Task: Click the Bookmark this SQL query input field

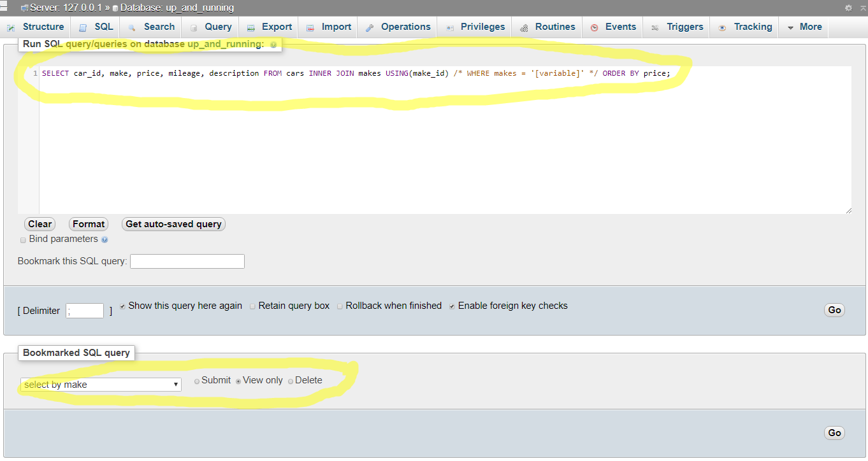Action: pos(187,261)
